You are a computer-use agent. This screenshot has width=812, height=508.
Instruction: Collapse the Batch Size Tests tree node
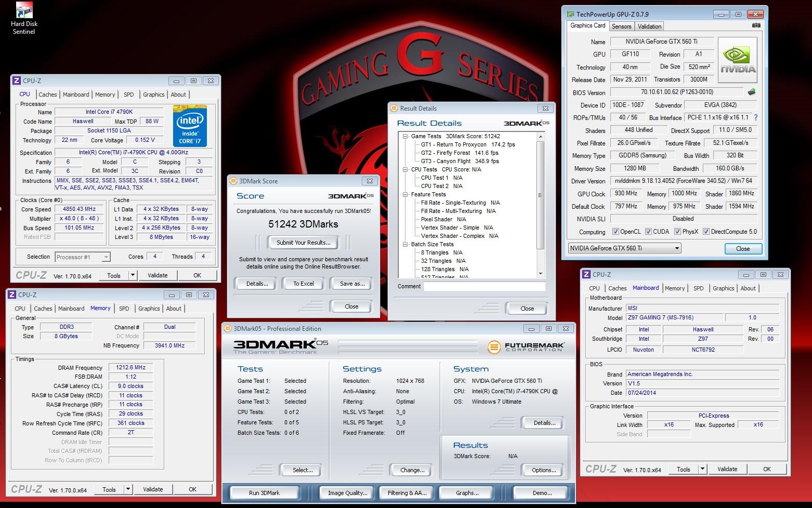coord(405,244)
